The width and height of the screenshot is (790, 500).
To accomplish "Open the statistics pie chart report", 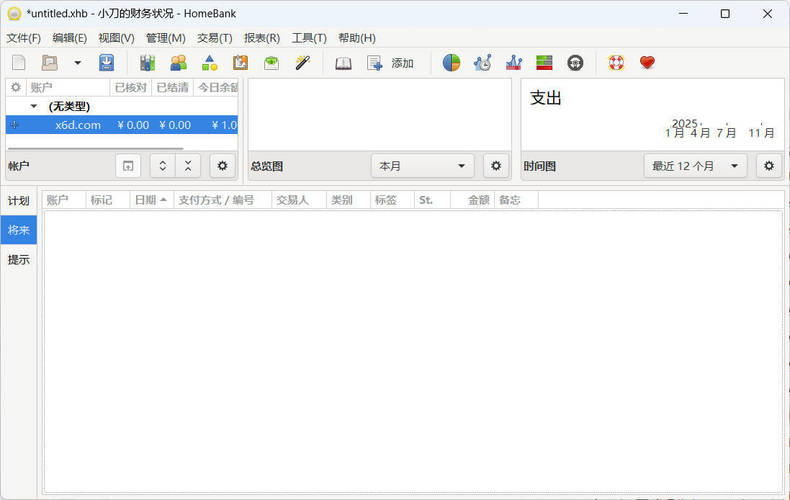I will point(451,63).
